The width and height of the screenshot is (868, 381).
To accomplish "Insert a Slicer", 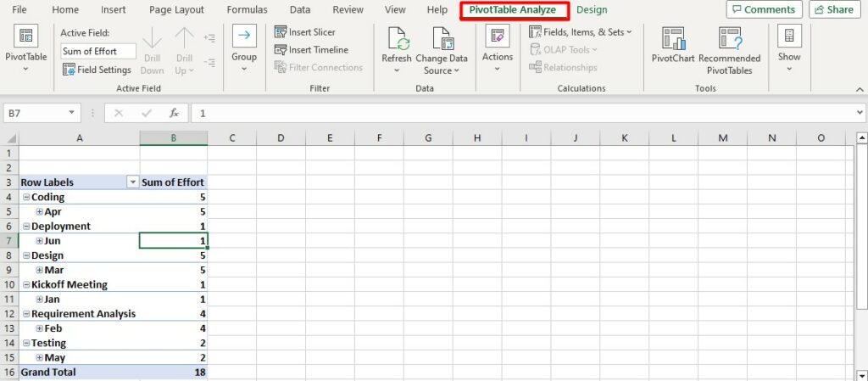I will click(305, 32).
